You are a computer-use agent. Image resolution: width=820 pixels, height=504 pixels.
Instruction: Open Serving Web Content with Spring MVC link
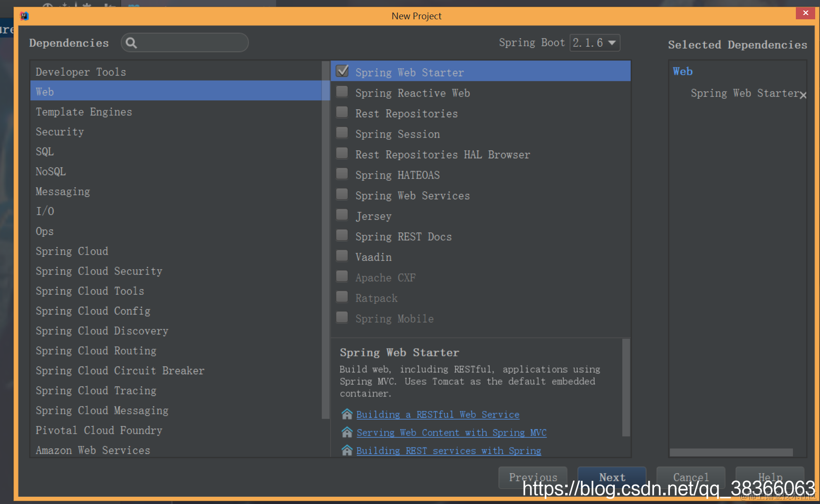451,433
